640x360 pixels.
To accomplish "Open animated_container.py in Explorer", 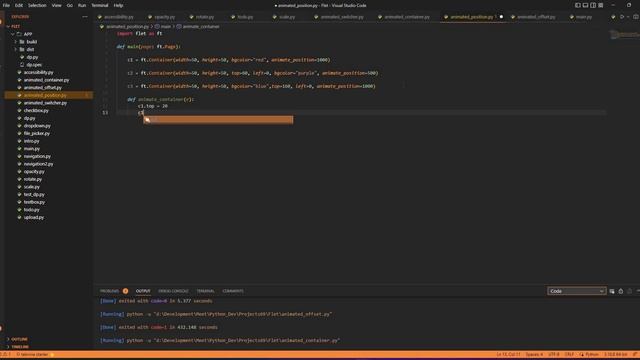I will pos(46,80).
